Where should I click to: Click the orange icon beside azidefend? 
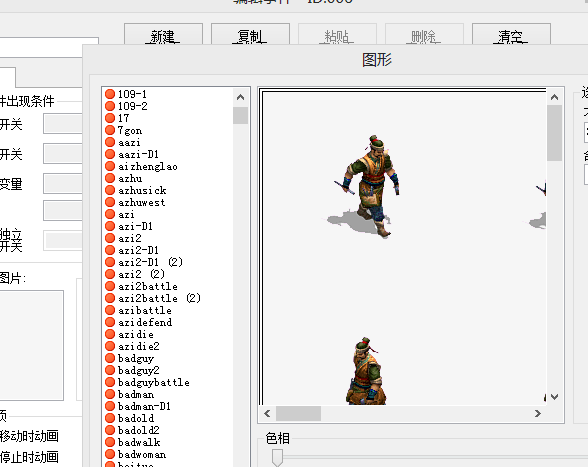(110, 322)
